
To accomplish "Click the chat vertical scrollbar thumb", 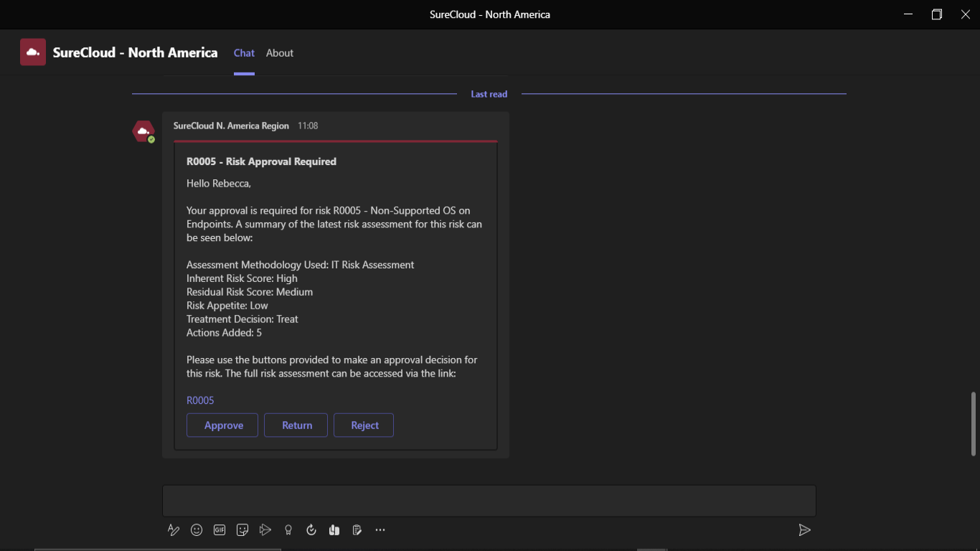I will (973, 423).
